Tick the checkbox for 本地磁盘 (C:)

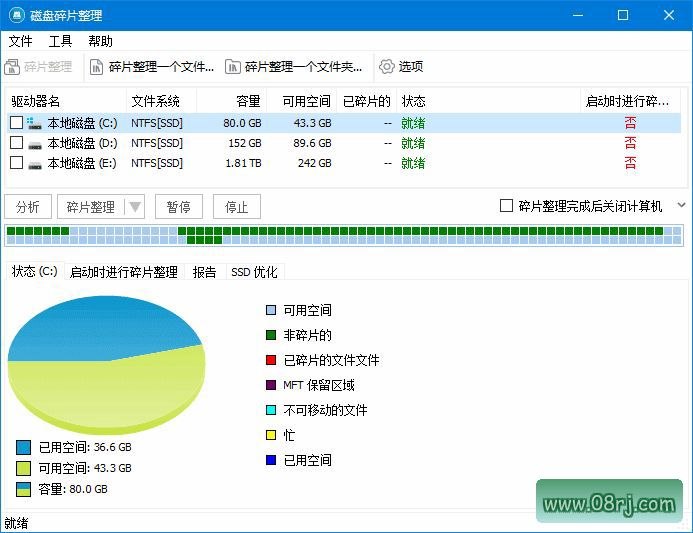(16, 122)
